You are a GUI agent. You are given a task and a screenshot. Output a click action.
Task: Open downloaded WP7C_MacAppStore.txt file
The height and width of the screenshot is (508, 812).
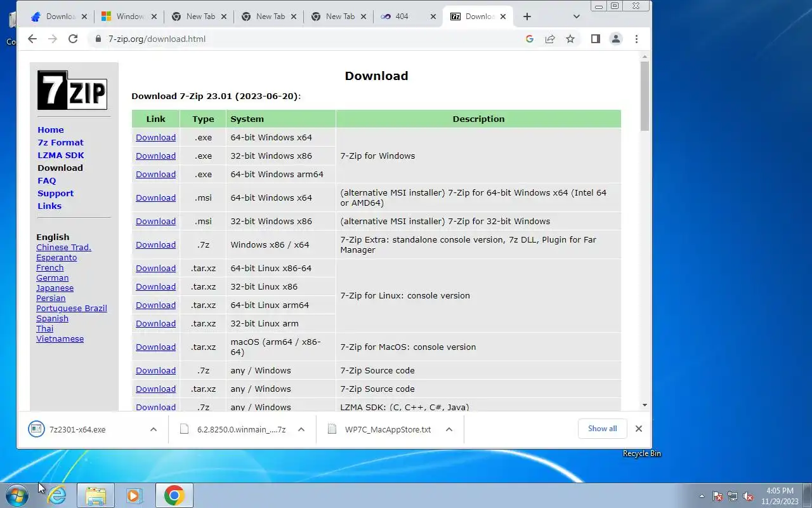(388, 429)
